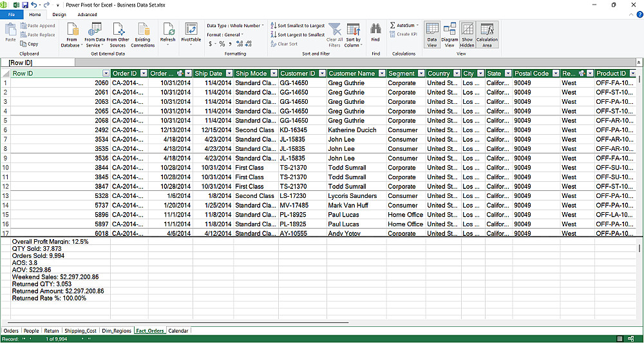644x343 pixels.
Task: Click the formula bar name box [Row ID]
Action: [x=38, y=63]
